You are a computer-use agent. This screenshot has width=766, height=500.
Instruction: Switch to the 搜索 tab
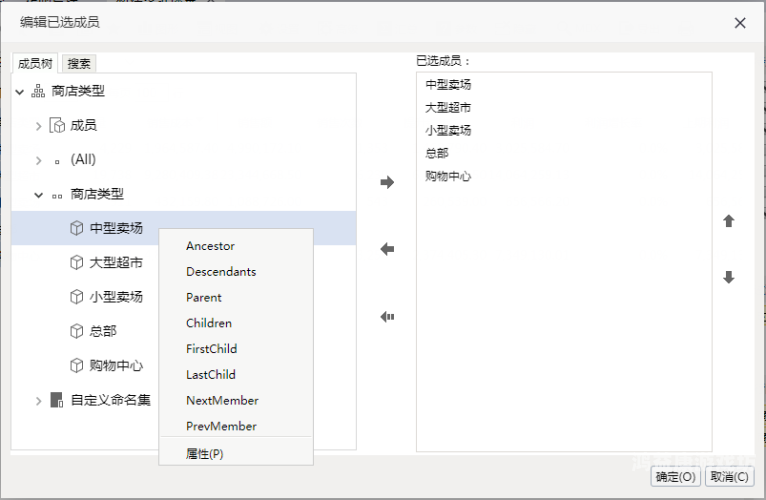pos(79,64)
